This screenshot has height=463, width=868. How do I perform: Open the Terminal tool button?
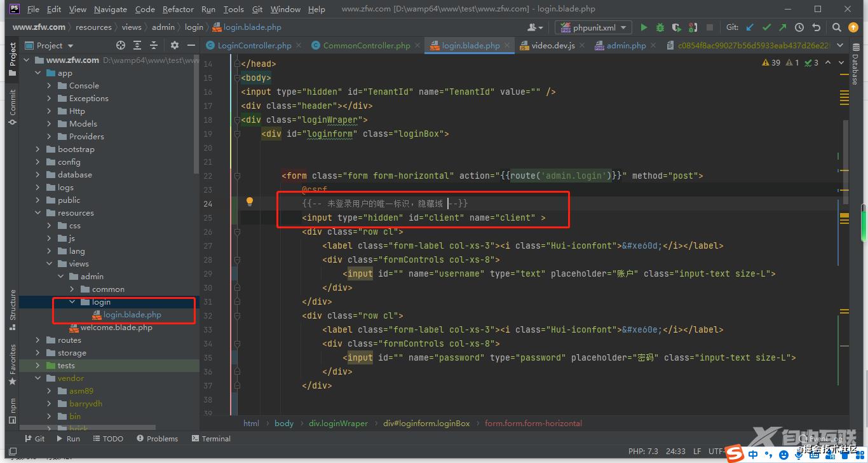point(210,439)
